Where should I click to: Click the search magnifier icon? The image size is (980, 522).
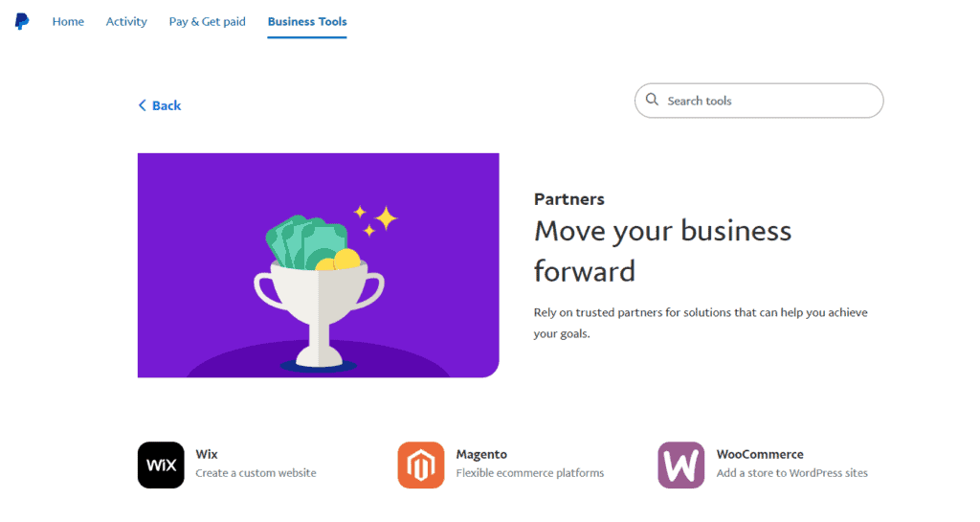coord(652,100)
